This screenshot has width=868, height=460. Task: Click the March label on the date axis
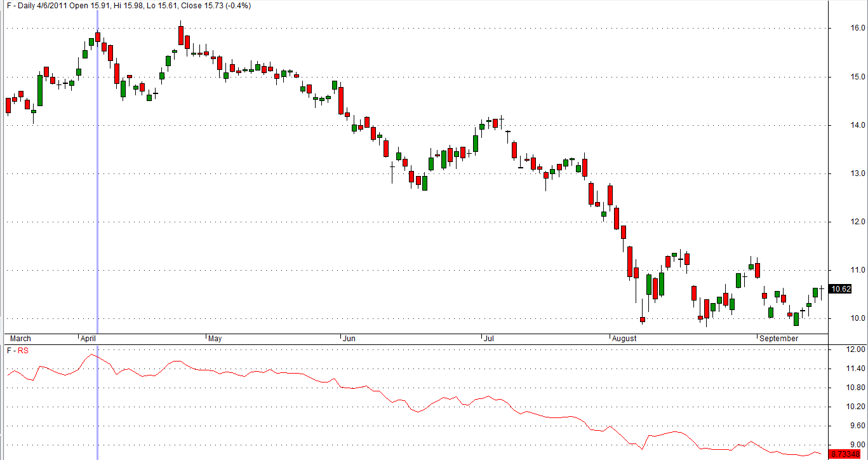(20, 339)
